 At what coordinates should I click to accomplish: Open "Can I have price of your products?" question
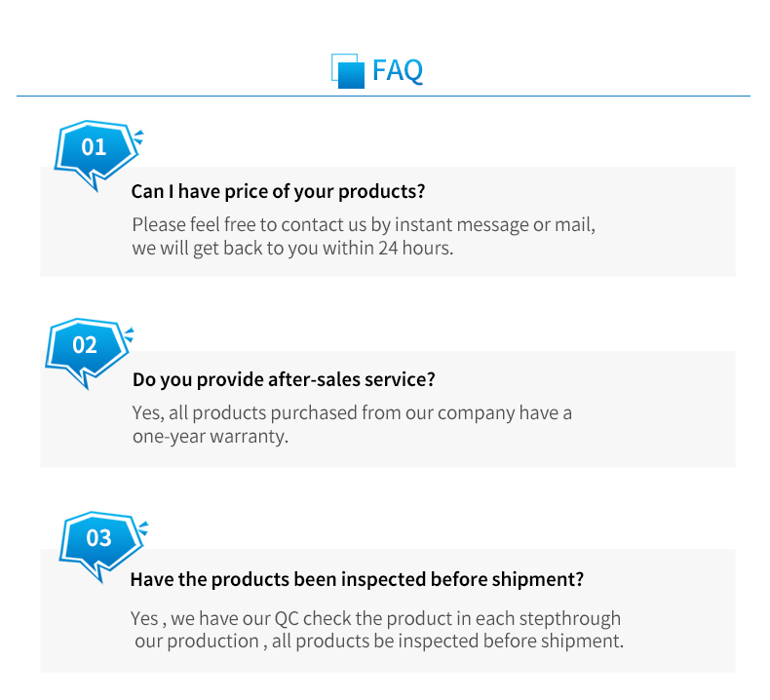[278, 191]
